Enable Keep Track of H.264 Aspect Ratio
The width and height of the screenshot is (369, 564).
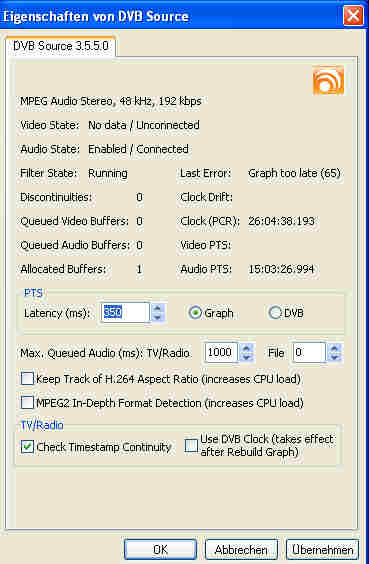27,378
